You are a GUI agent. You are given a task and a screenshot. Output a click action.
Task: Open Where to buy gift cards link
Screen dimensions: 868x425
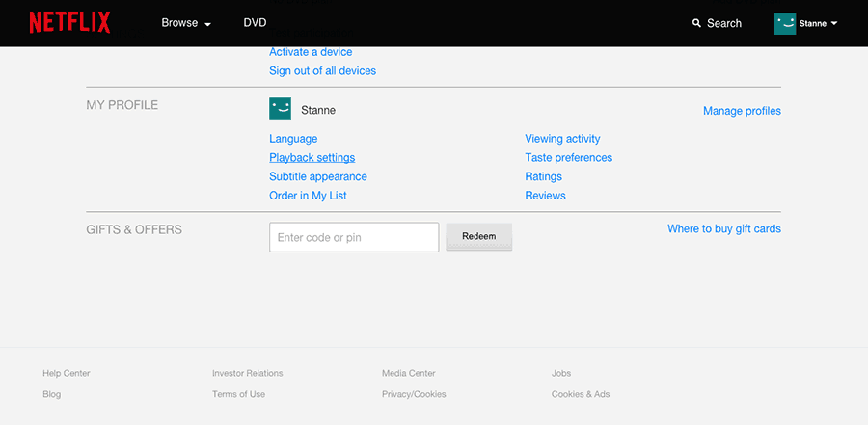[x=724, y=228]
